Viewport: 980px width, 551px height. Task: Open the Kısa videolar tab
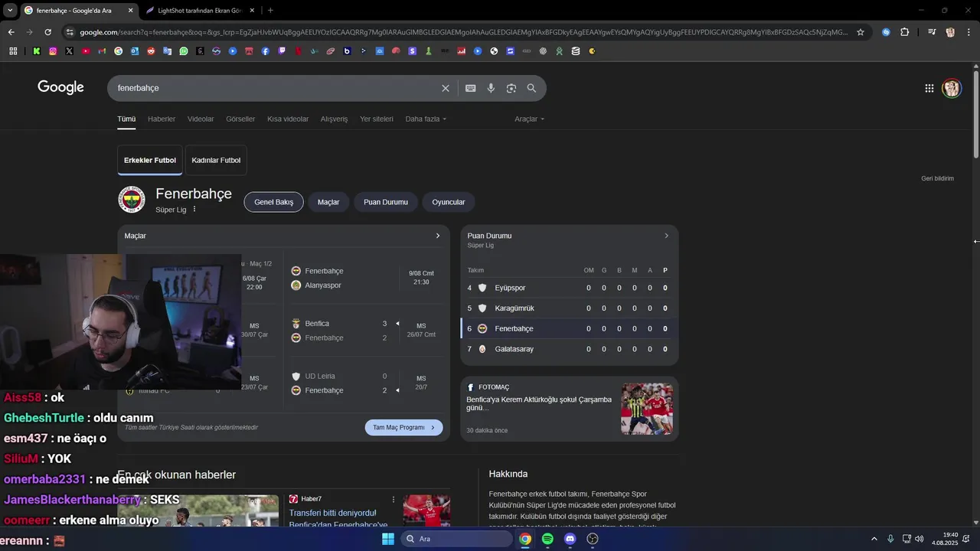click(288, 119)
